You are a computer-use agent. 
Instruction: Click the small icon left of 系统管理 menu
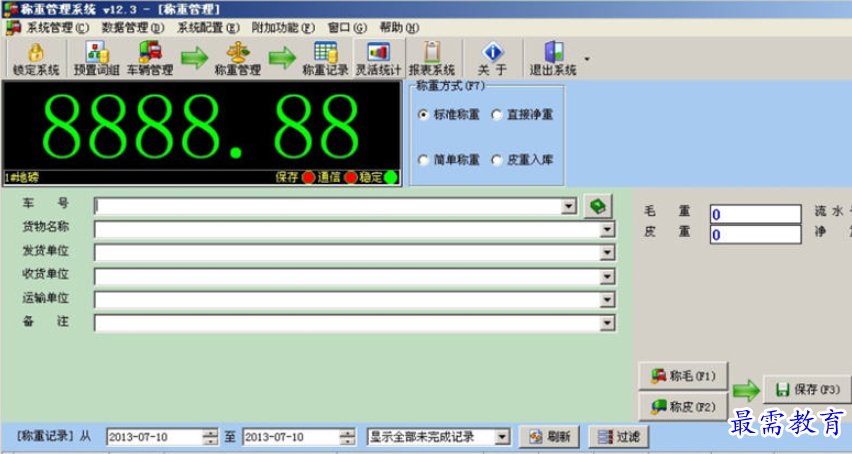tap(13, 28)
